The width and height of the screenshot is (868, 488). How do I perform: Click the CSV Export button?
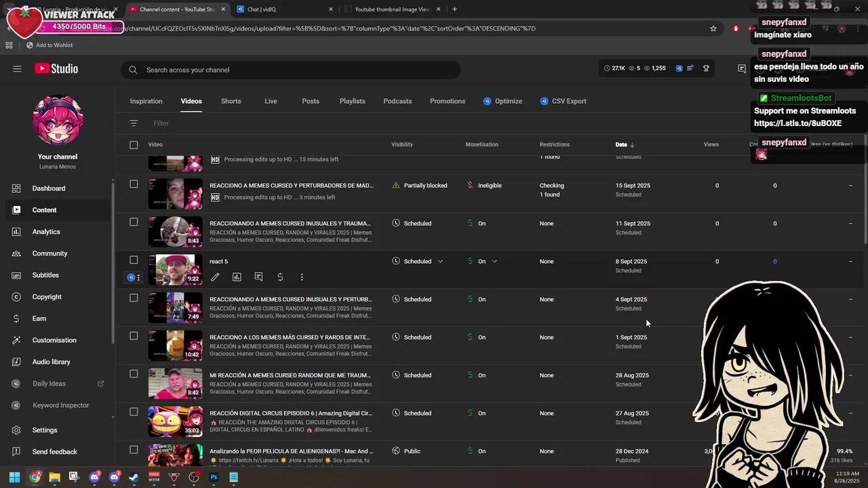[x=563, y=101]
